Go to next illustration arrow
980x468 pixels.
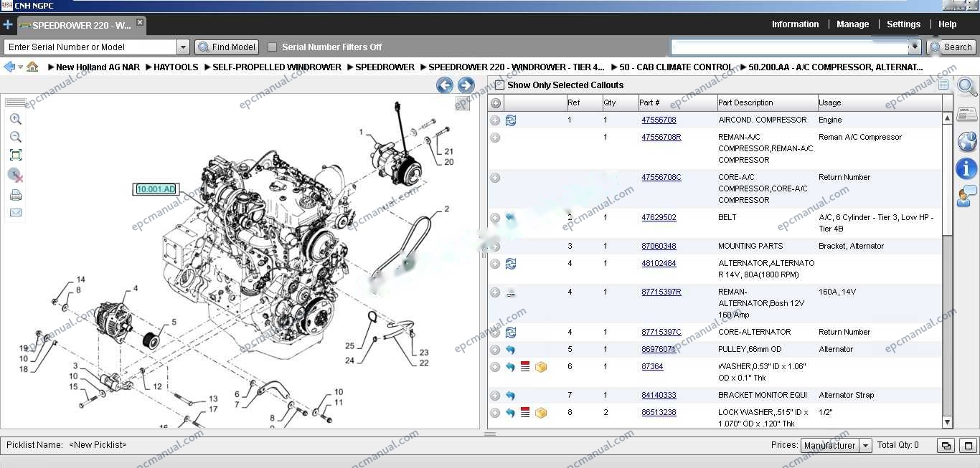pos(466,86)
